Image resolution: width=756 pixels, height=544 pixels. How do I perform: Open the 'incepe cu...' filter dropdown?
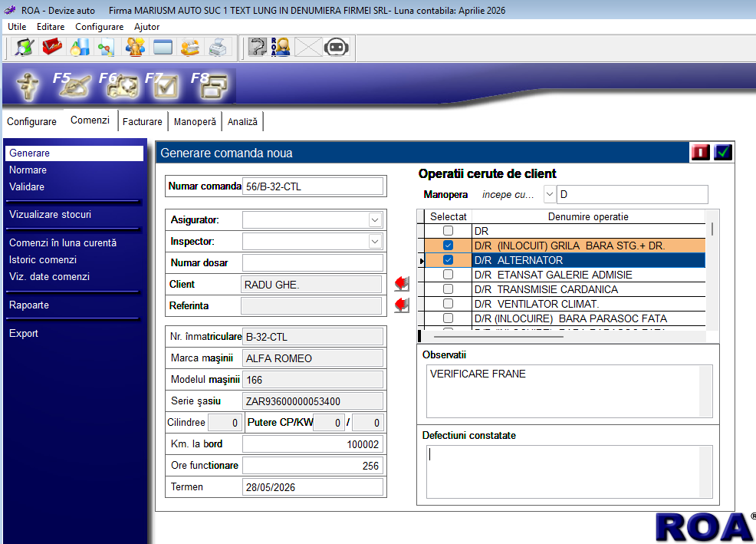tap(550, 195)
